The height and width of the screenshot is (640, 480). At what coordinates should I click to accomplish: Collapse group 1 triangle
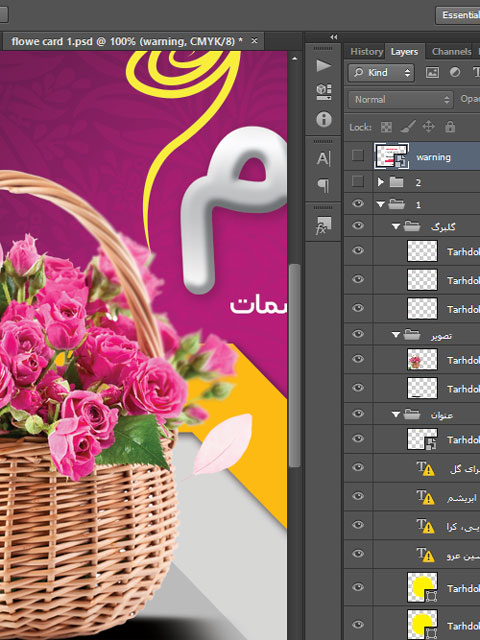click(380, 204)
